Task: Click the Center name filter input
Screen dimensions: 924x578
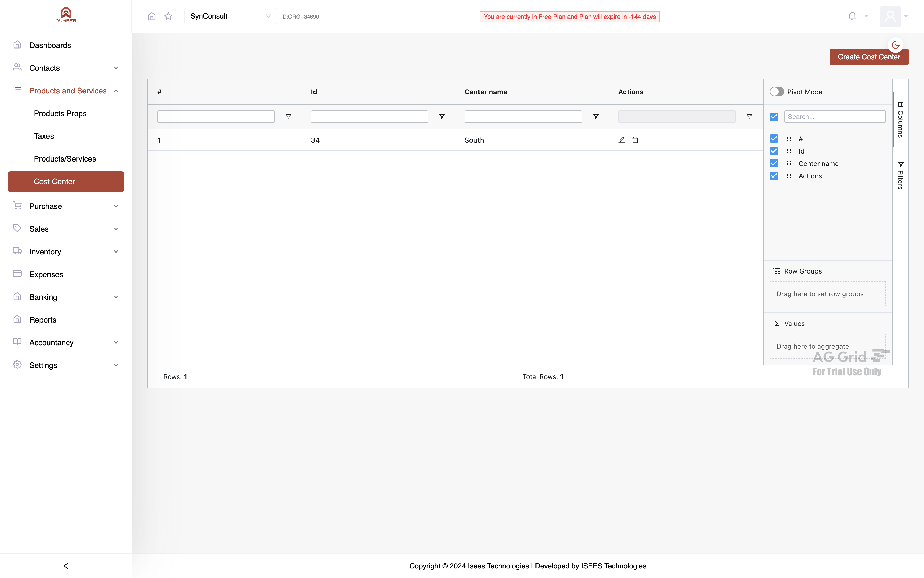Action: [523, 117]
